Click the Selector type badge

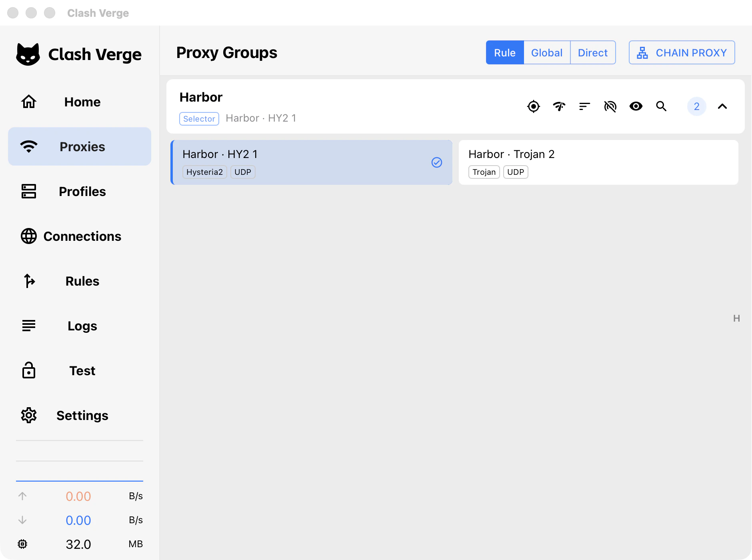tap(199, 119)
